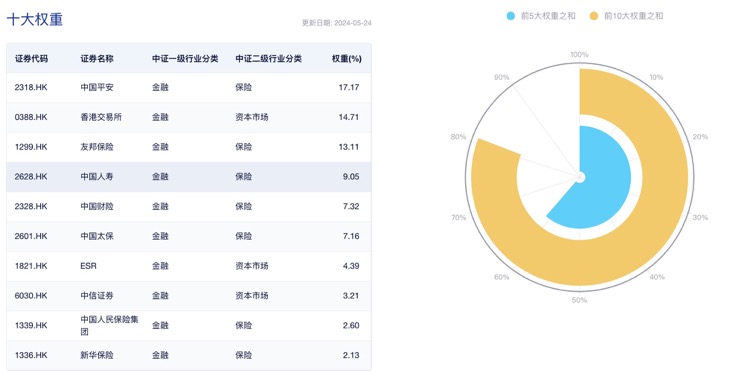Click 保险 in the 中国平安 row

(243, 87)
